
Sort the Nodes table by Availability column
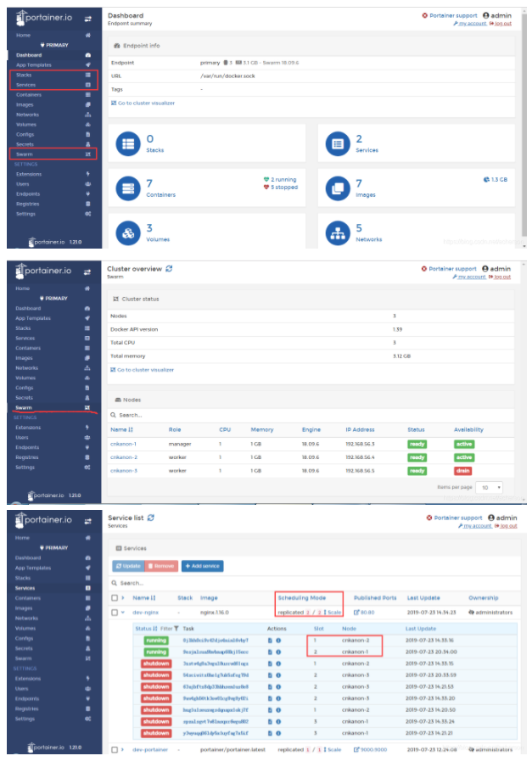click(x=468, y=430)
